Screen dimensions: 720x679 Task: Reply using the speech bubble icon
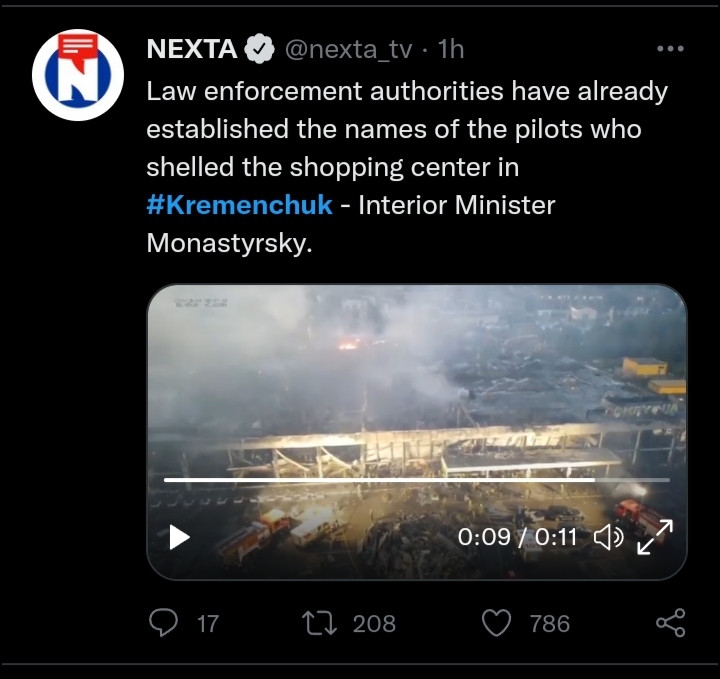point(163,623)
